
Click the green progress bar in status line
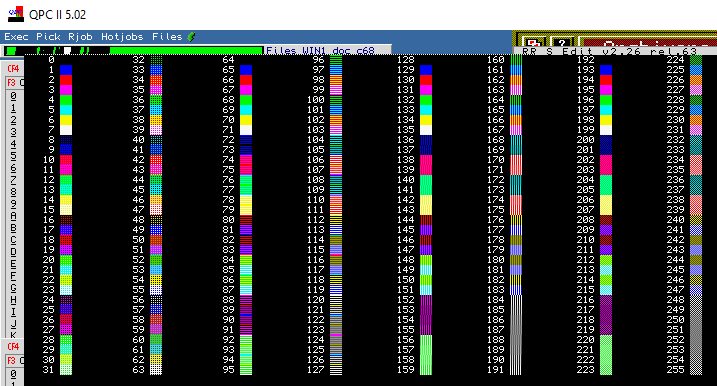click(x=186, y=50)
